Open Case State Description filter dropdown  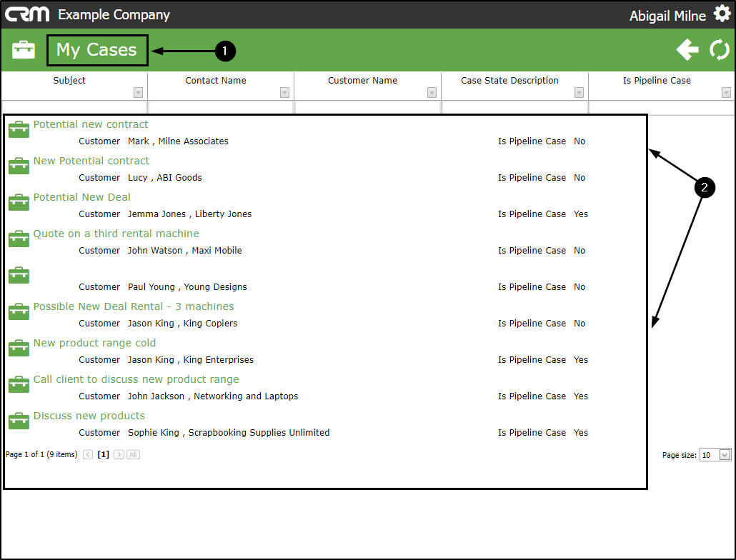579,92
